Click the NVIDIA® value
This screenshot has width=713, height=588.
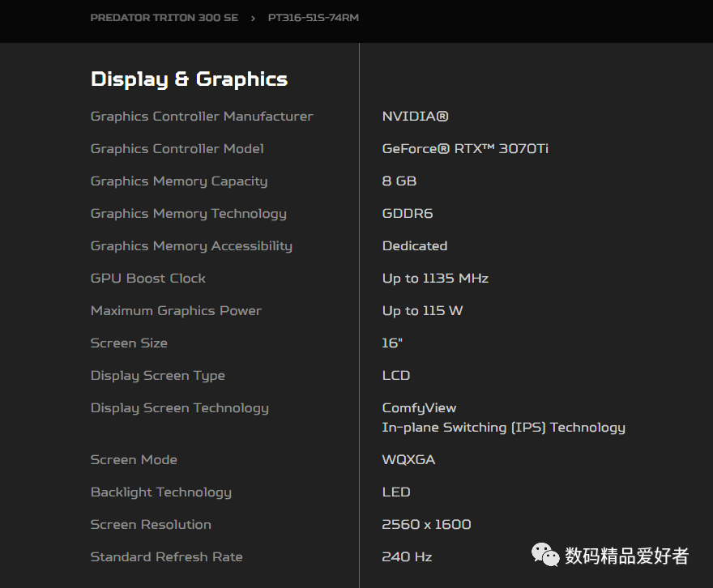(415, 117)
